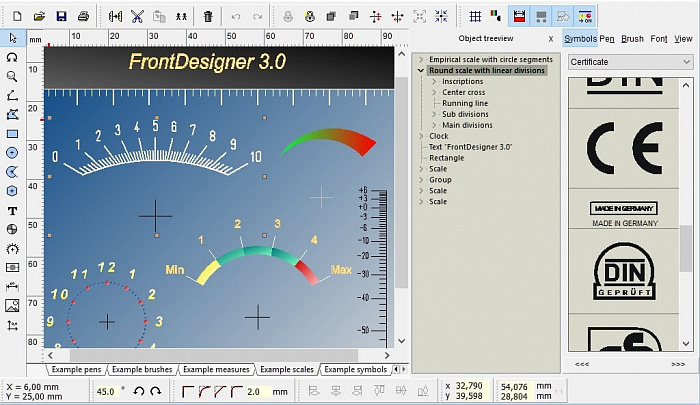Collapse Round scale with linear divisions
The image size is (700, 405).
tap(421, 71)
